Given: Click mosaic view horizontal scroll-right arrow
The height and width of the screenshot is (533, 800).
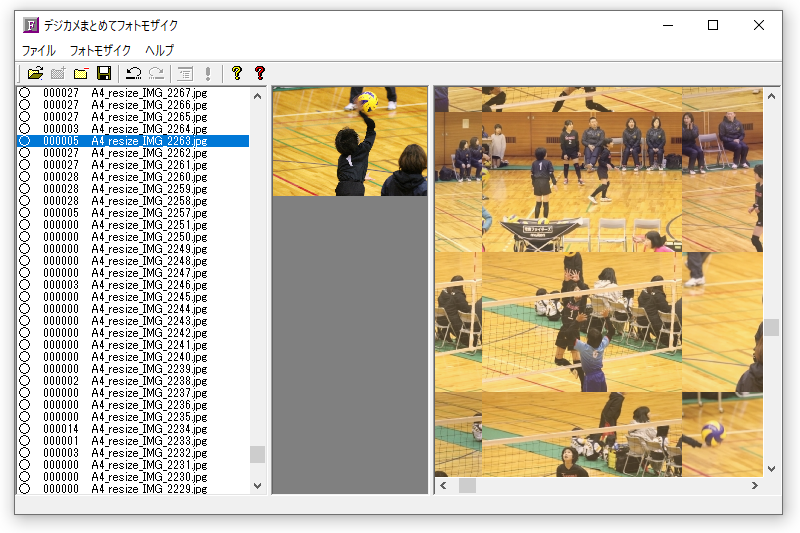Looking at the screenshot, I should [755, 486].
